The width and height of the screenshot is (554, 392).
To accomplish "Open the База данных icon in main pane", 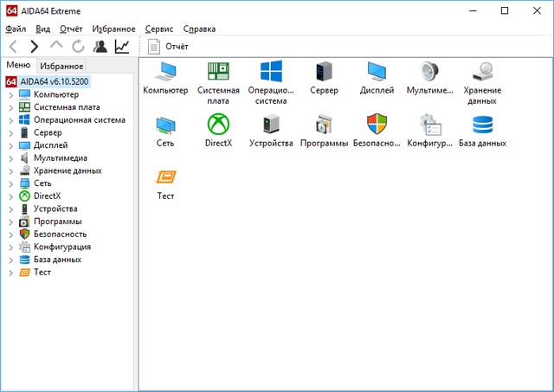I will click(482, 125).
